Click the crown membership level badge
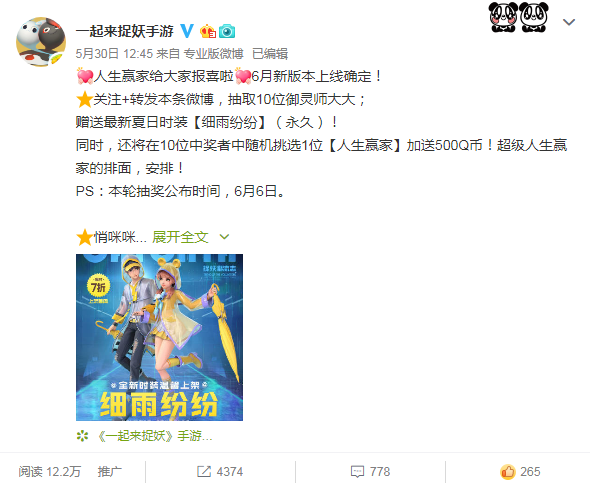590x488 pixels. (208, 31)
